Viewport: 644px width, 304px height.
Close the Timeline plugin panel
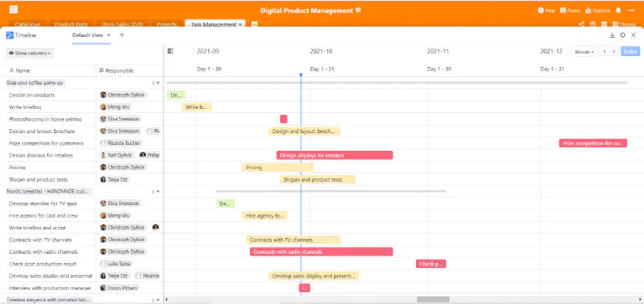coord(633,35)
